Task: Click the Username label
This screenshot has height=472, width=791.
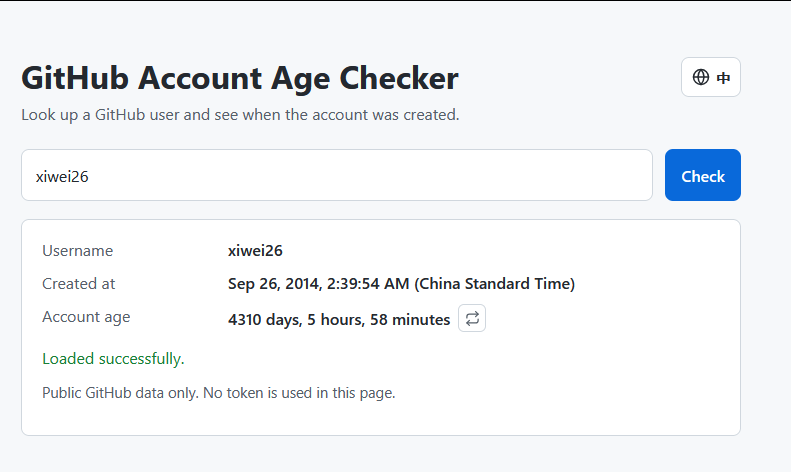Action: (78, 251)
